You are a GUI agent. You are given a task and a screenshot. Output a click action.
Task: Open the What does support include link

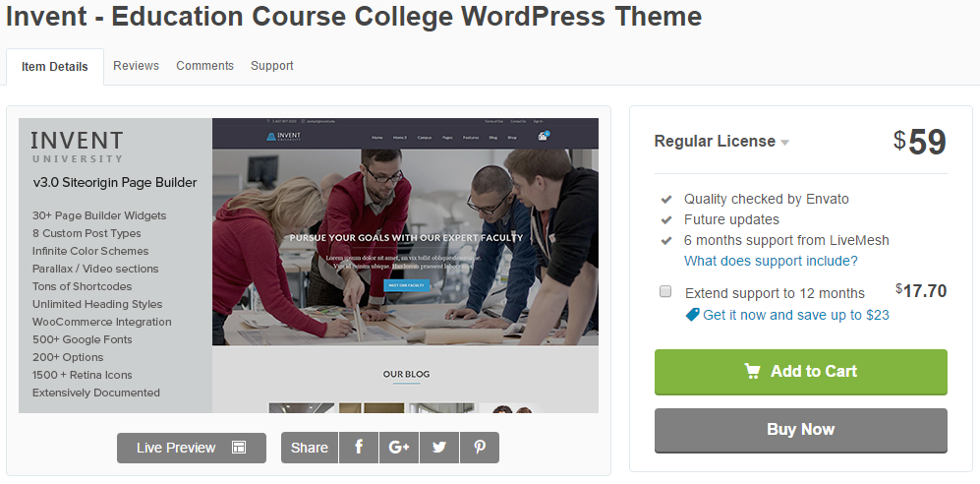771,261
